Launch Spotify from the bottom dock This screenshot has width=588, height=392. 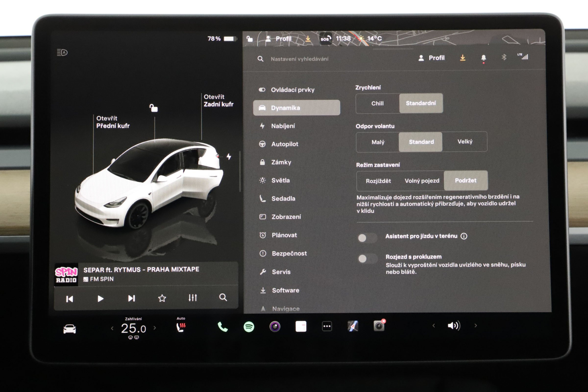pos(249,327)
